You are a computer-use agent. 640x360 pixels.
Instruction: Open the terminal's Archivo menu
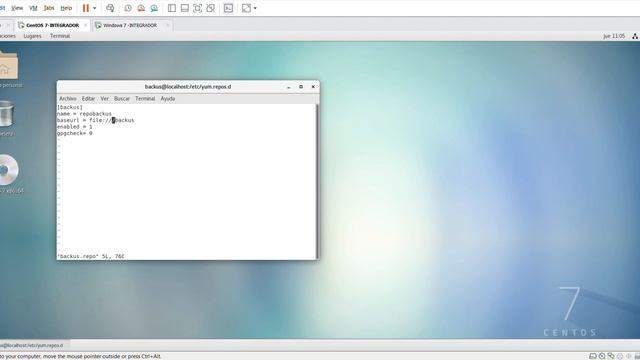[x=68, y=99]
